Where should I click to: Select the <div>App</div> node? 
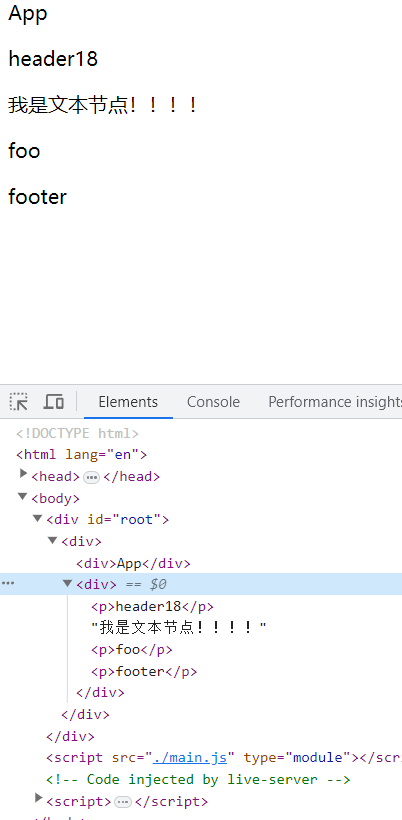point(133,564)
